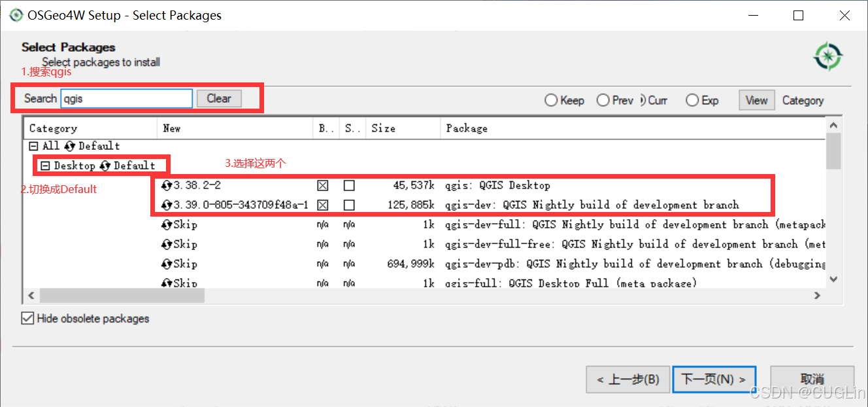The image size is (868, 407).
Task: Click the Category label beside View button
Action: pos(803,101)
